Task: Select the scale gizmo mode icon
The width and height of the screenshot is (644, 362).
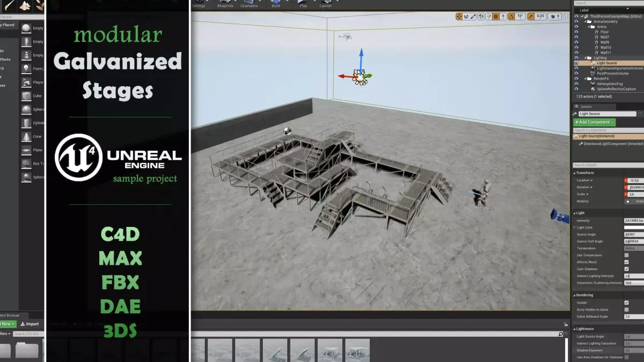Action: pos(473,17)
